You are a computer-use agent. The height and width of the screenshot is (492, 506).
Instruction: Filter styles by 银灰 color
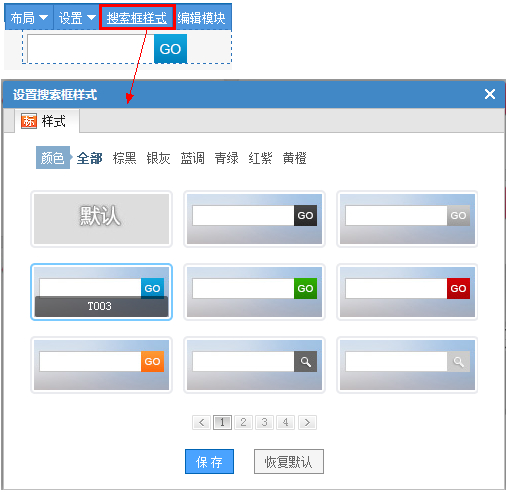[158, 158]
